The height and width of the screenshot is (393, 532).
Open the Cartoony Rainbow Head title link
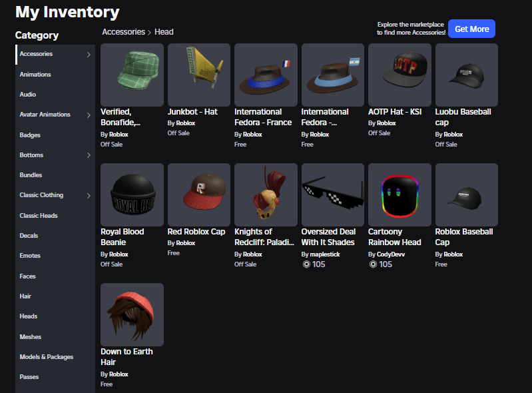click(x=395, y=237)
